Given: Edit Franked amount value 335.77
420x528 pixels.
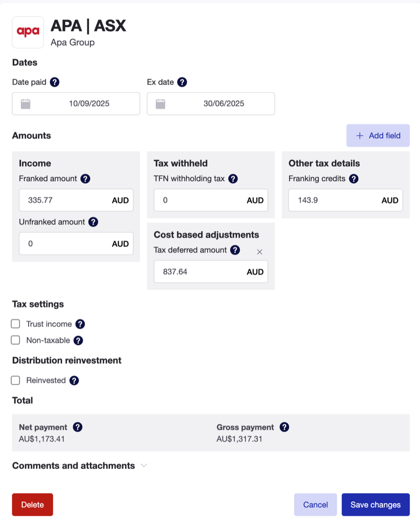Looking at the screenshot, I should pyautogui.click(x=76, y=201).
